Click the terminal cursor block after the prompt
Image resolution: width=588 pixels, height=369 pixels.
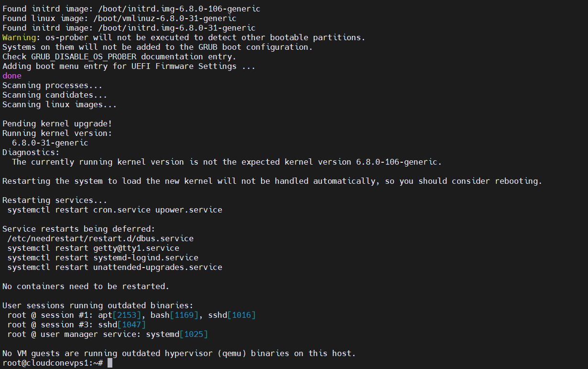coord(110,363)
